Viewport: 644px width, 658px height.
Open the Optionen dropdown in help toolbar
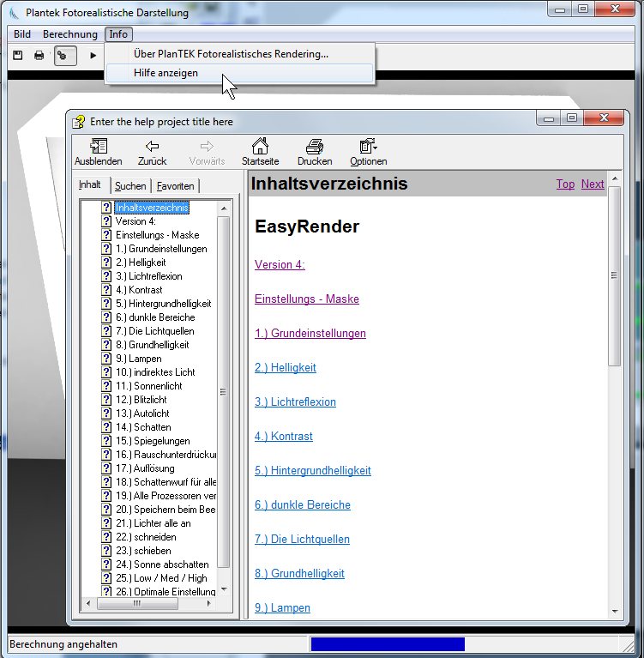pyautogui.click(x=368, y=152)
